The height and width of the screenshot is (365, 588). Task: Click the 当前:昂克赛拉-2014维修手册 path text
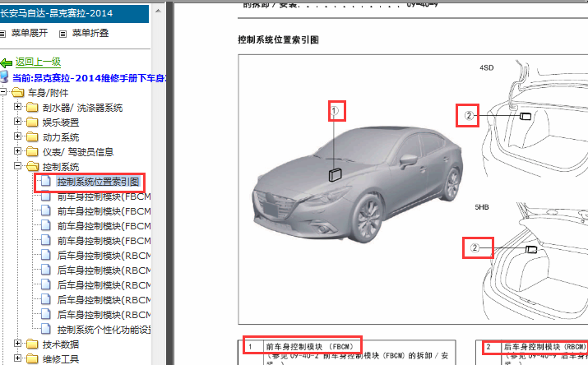pyautogui.click(x=90, y=78)
